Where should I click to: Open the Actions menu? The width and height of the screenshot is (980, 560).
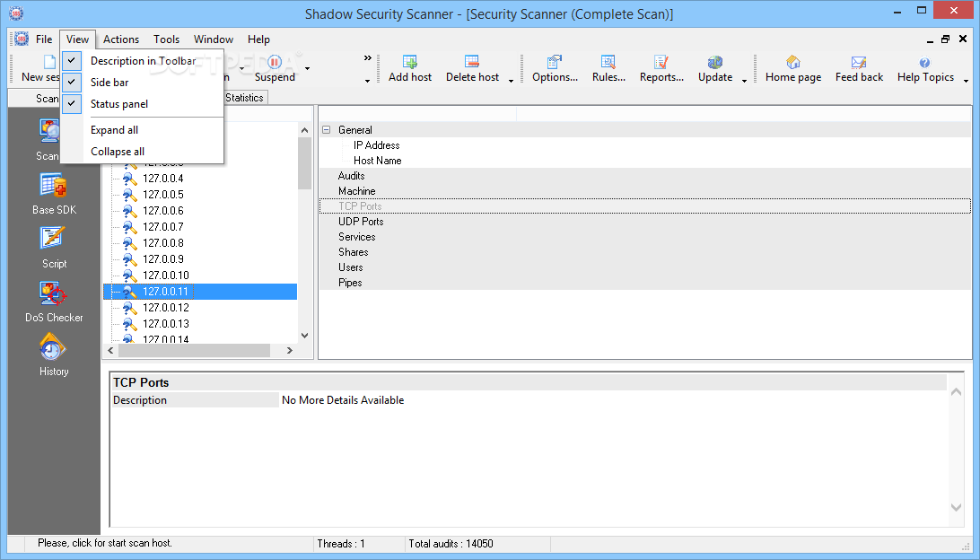pos(121,39)
